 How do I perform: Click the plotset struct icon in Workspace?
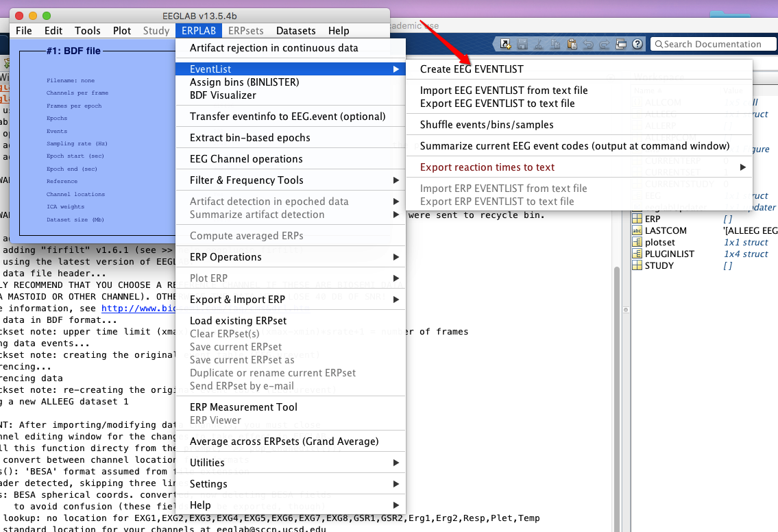click(x=637, y=242)
